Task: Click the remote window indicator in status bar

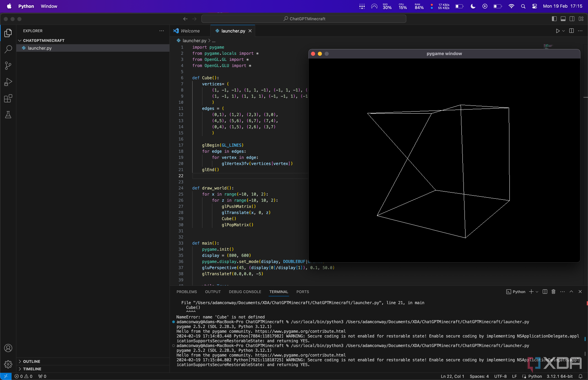Action: (6, 376)
